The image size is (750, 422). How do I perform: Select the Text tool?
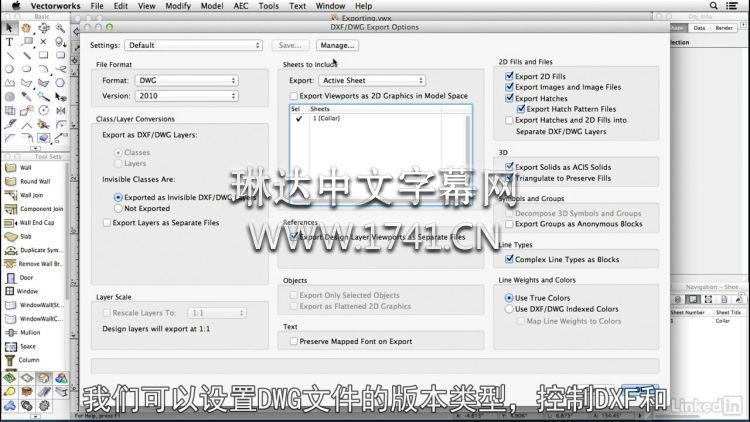point(9,42)
